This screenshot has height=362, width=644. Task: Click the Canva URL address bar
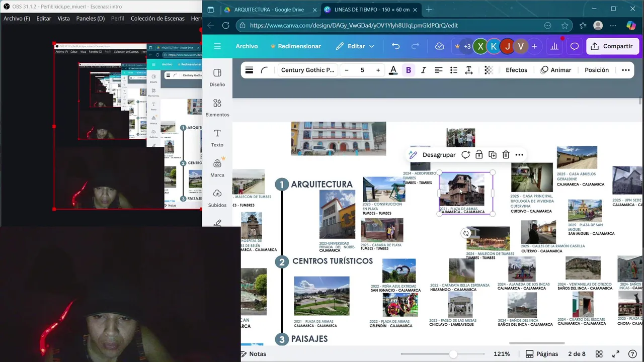tap(392, 26)
